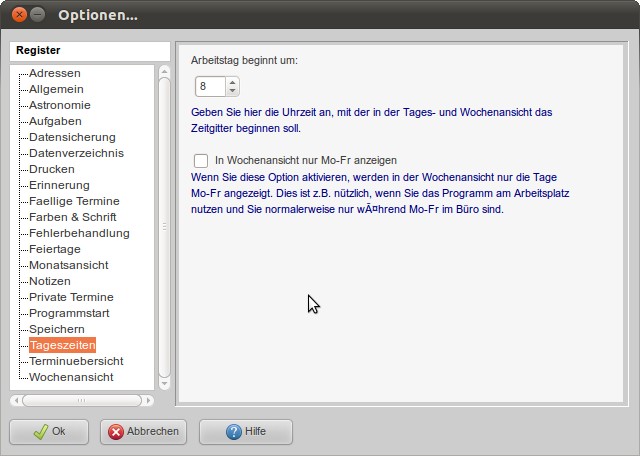640x456 pixels.
Task: Select Farben & Schrift entry
Action: [73, 217]
